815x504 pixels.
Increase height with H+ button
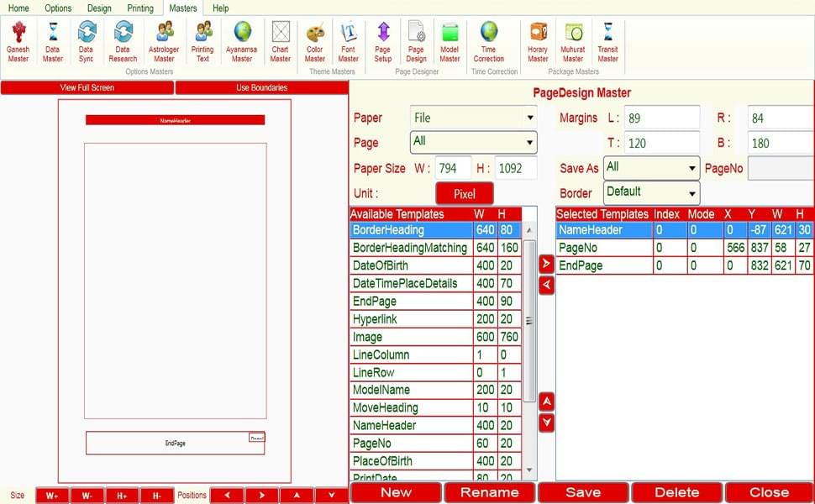pos(122,496)
